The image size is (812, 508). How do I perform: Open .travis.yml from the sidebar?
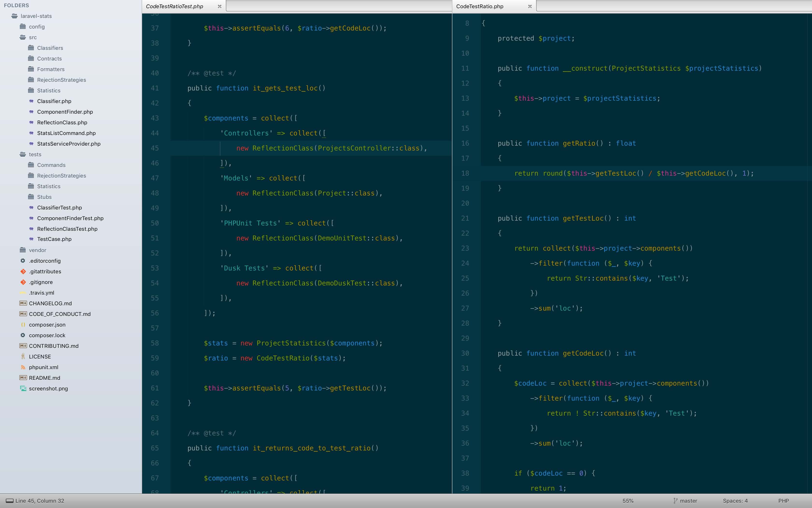point(41,293)
